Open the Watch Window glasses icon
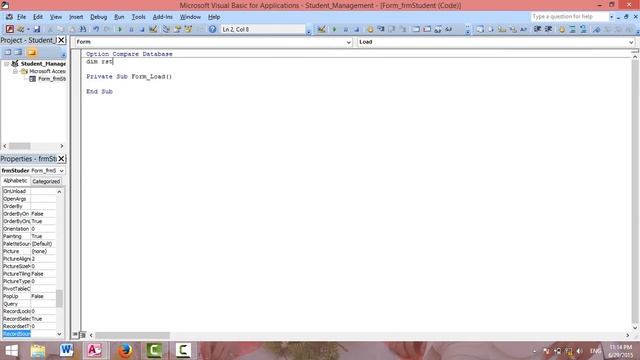Image resolution: width=640 pixels, height=360 pixels. pyautogui.click(x=438, y=29)
